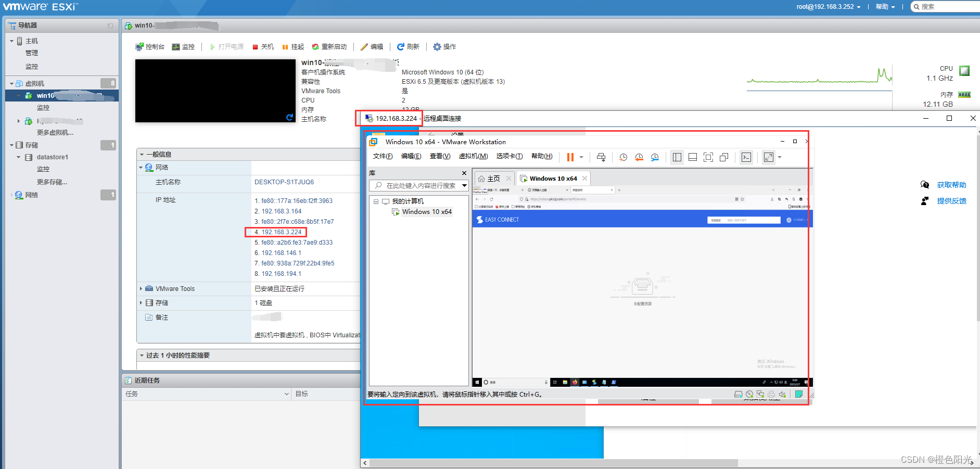Click the Start button in guest VM taskbar
Viewport: 980px width, 469px height.
[477, 382]
